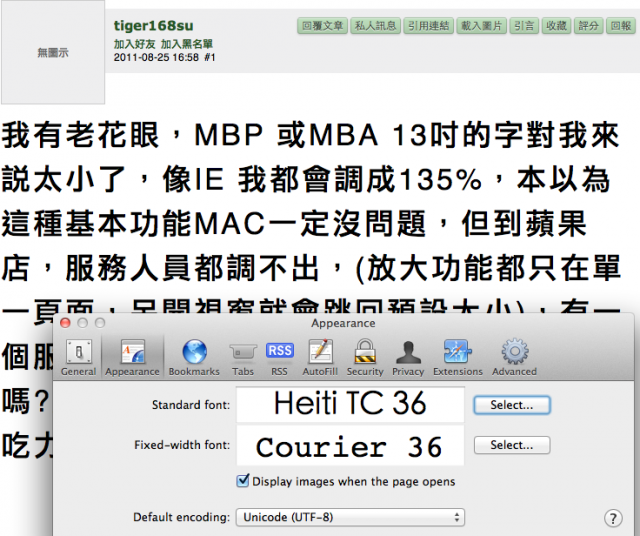
Task: Click the 引言 quote button
Action: click(x=524, y=26)
